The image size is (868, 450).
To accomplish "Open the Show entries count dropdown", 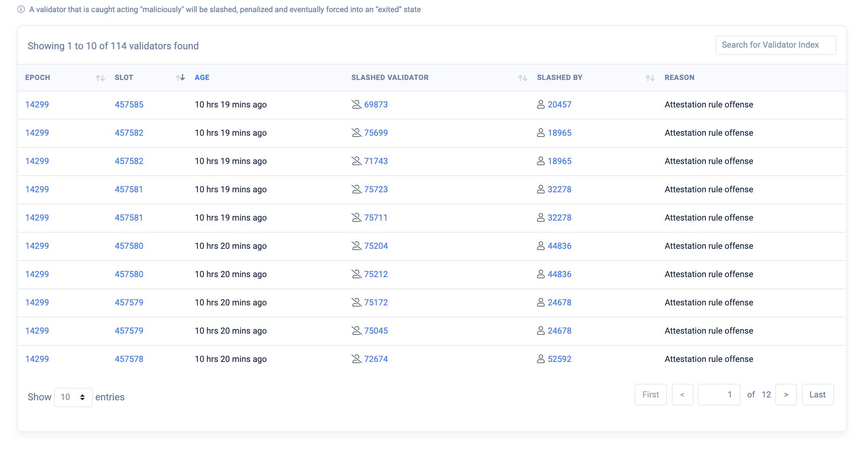I will click(x=73, y=397).
